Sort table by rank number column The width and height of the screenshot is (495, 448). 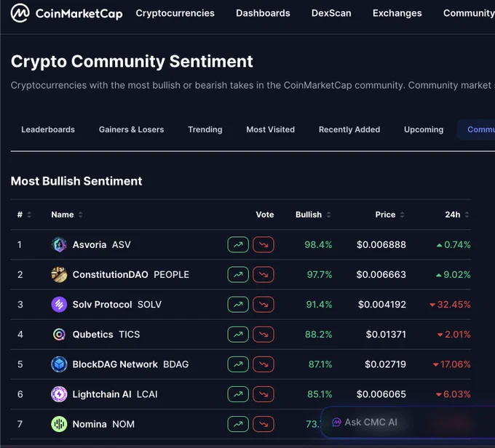24,215
